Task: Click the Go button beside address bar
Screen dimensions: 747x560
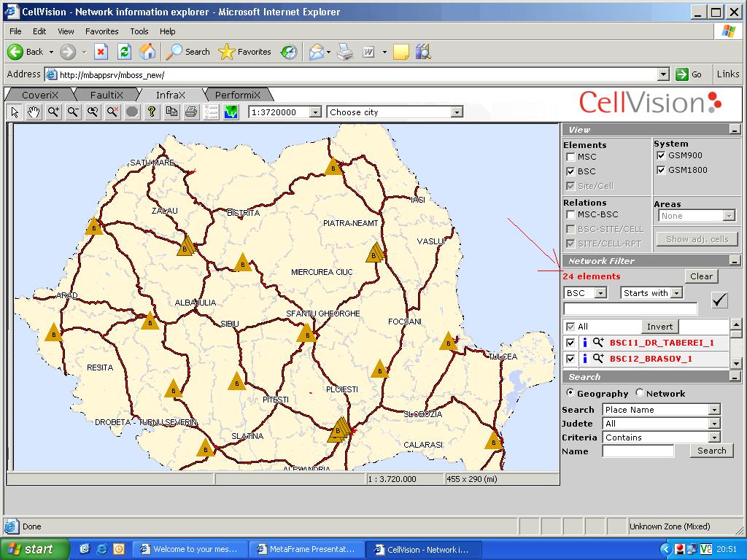Action: click(x=689, y=74)
